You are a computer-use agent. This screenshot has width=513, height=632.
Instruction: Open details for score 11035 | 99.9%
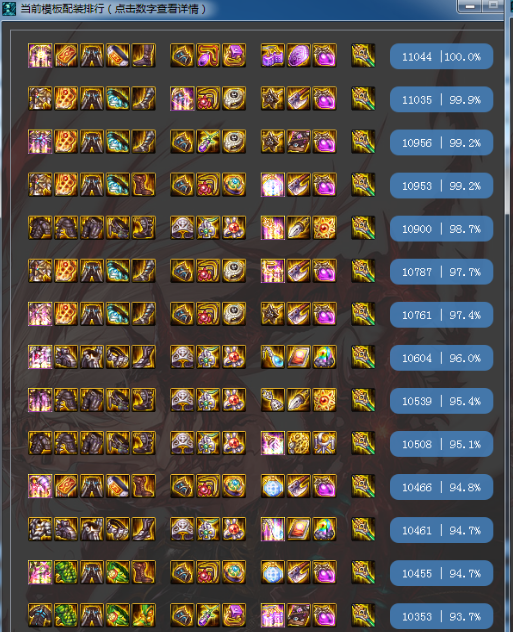tap(441, 100)
